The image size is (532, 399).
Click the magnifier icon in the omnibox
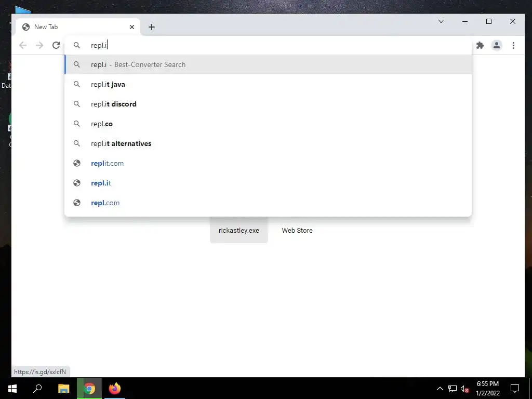pos(77,45)
